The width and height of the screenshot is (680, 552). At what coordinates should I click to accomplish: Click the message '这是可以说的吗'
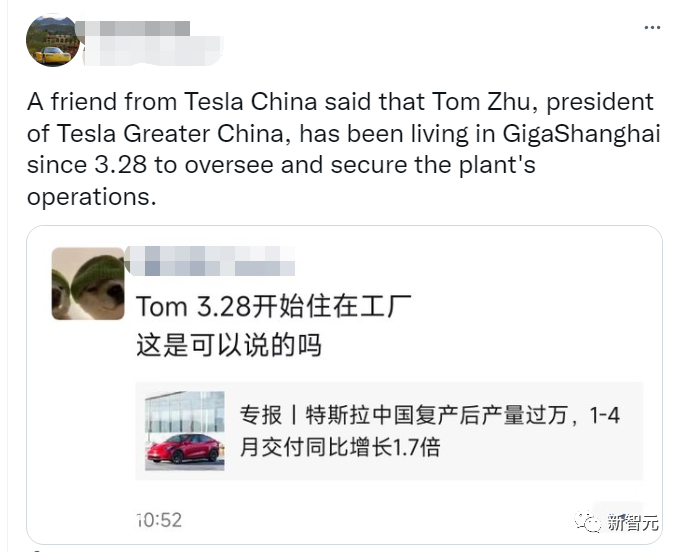[229, 345]
